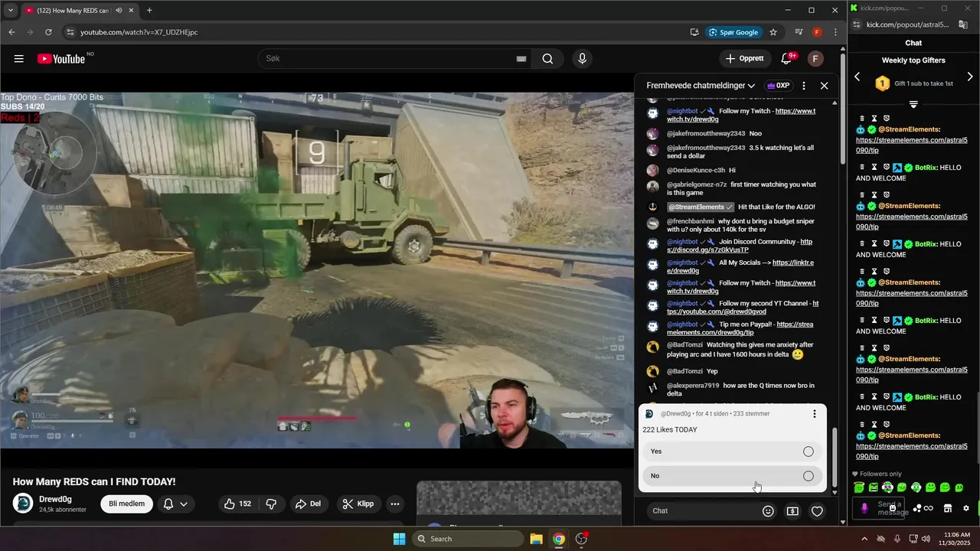The height and width of the screenshot is (551, 980).
Task: Open a new Chrome tab
Action: [x=149, y=11]
